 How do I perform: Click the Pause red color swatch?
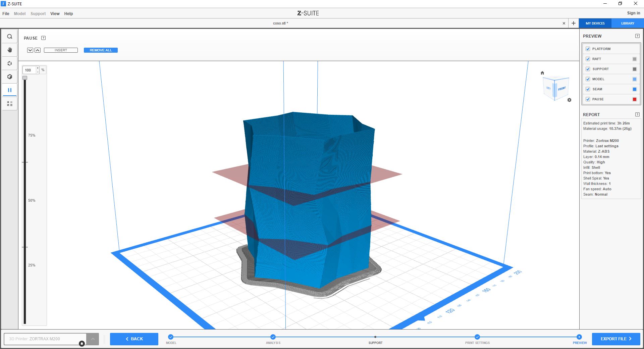[635, 99]
